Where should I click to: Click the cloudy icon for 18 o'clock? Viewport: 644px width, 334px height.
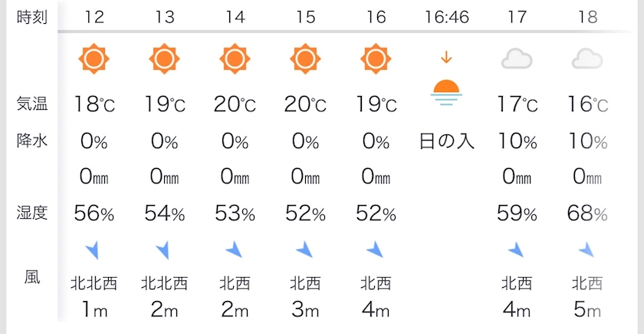pos(587,58)
